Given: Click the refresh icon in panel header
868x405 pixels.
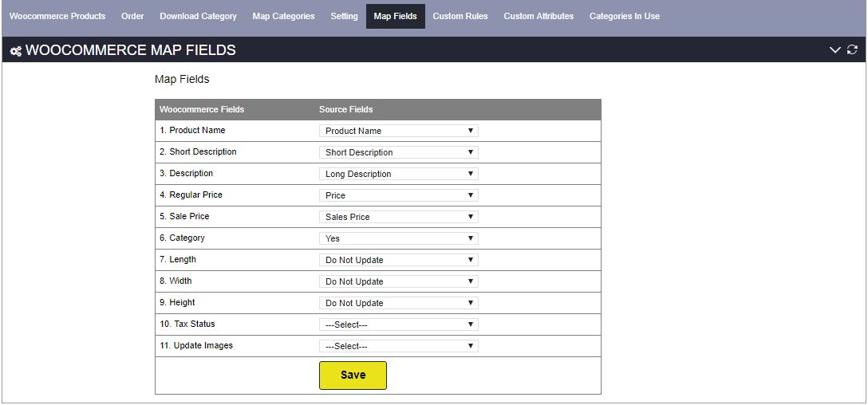Looking at the screenshot, I should pyautogui.click(x=853, y=49).
